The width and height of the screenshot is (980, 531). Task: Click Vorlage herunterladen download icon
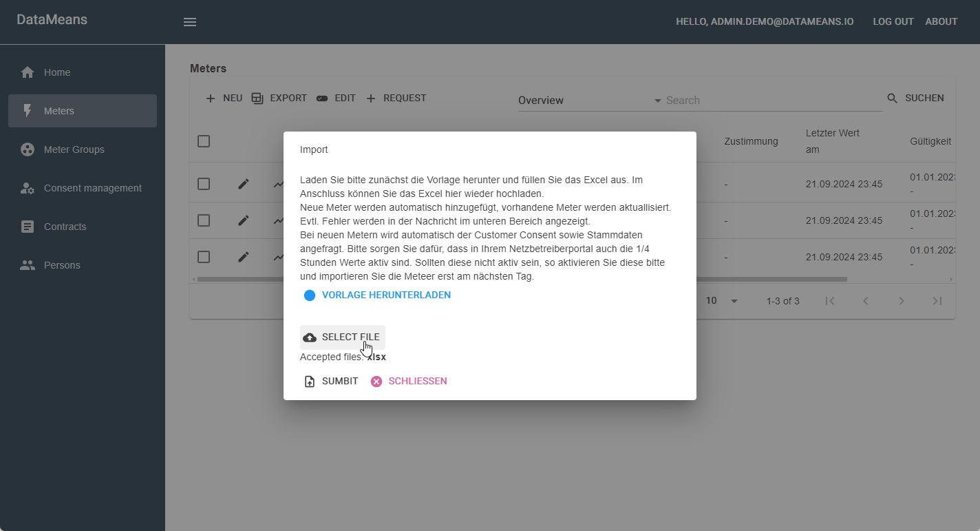tap(310, 295)
